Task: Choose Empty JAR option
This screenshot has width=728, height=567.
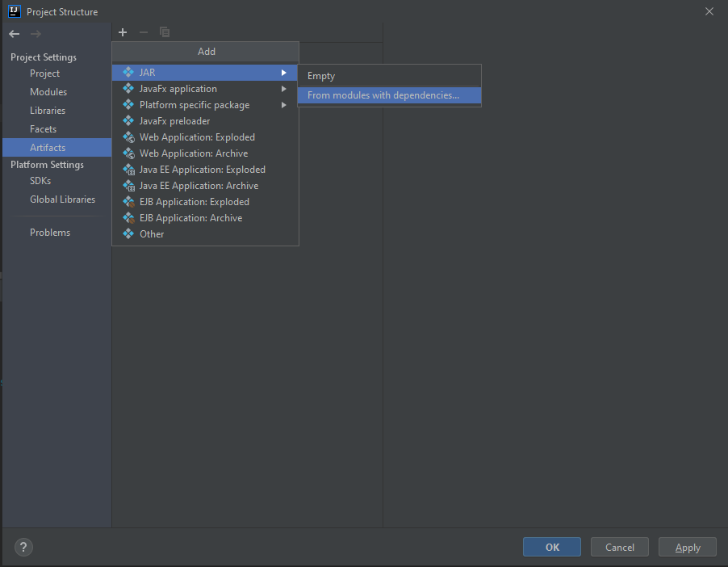Action: [x=390, y=76]
